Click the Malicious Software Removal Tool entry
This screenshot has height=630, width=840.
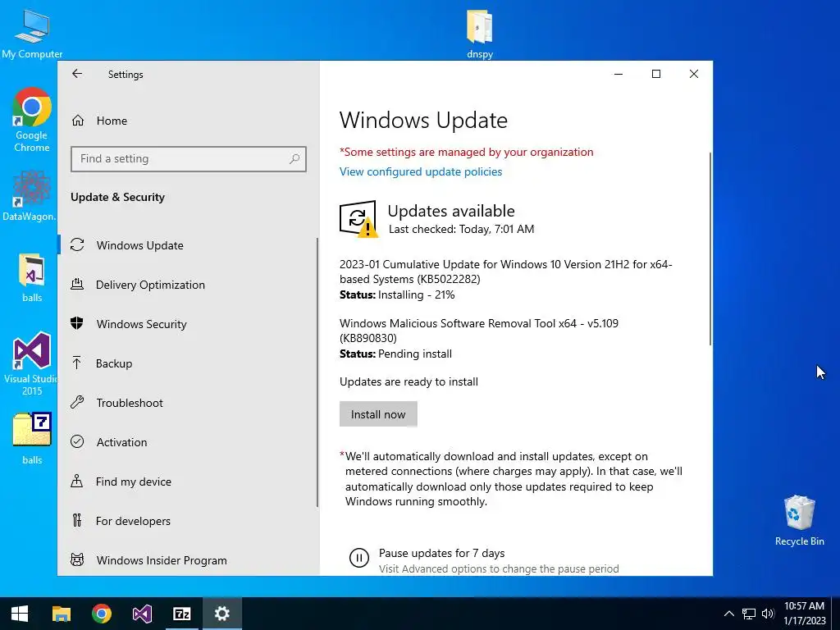tap(479, 331)
